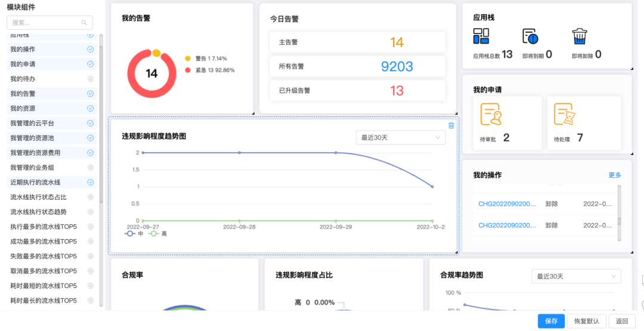This screenshot has width=644, height=331.
Task: Open second CHG2022090200… link in 我的操作
Action: coord(507,225)
